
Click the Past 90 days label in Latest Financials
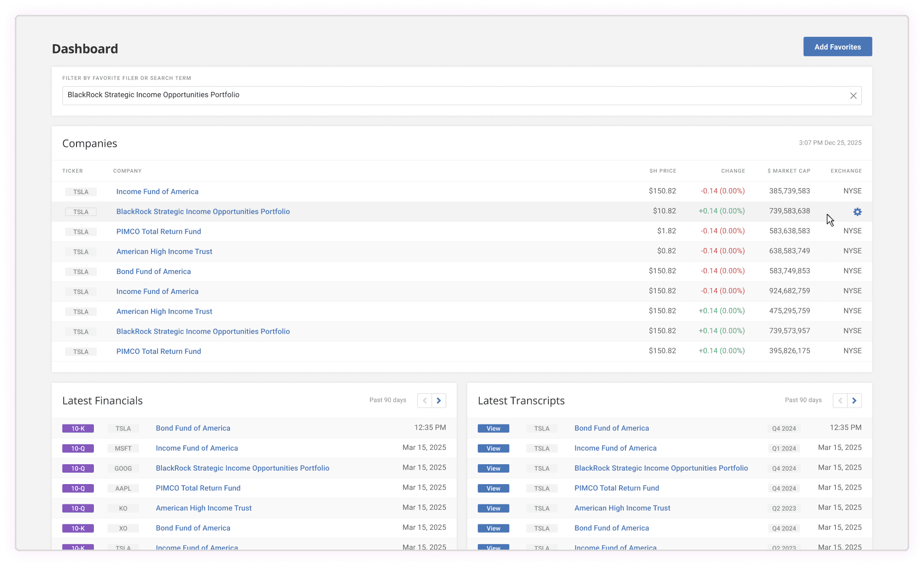387,400
